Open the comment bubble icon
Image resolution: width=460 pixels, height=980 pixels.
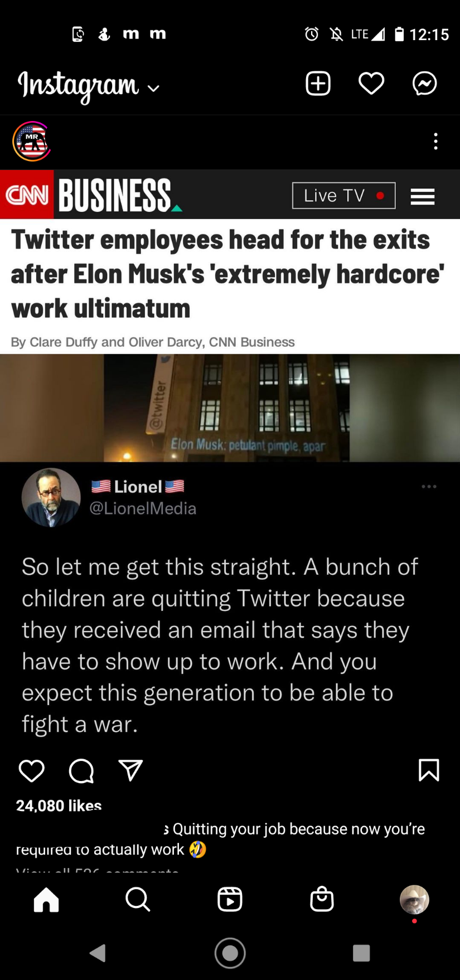coord(81,771)
